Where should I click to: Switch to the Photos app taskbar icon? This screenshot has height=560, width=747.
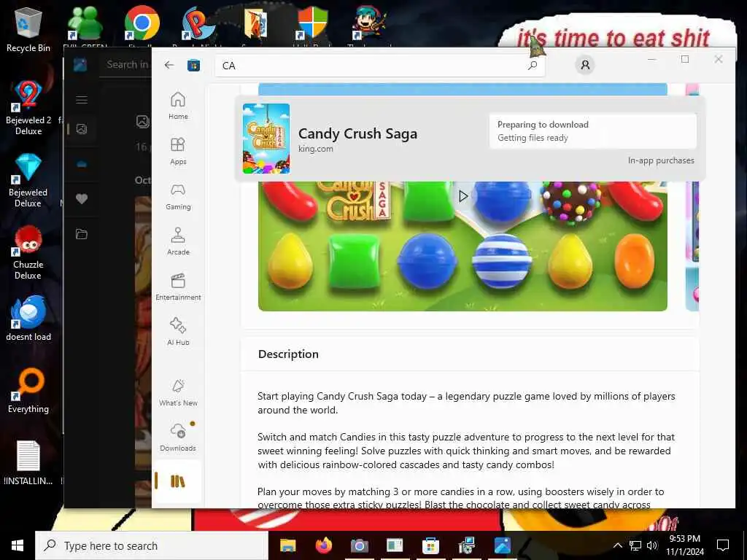tap(502, 545)
